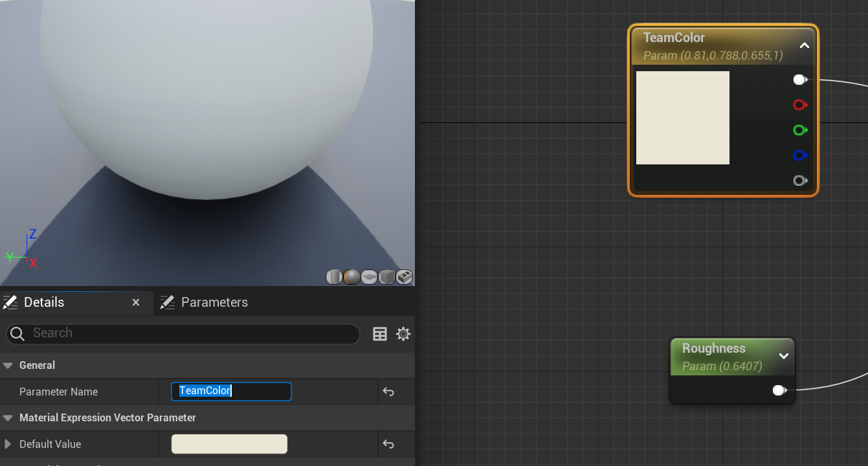The height and width of the screenshot is (466, 868).
Task: Expand the Roughness node with its chevron
Action: coord(784,356)
